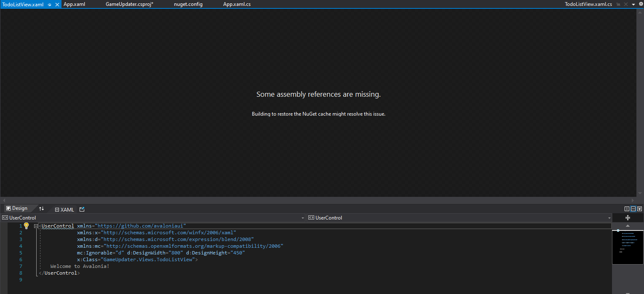
Task: Open the nuget.config tab
Action: (188, 4)
